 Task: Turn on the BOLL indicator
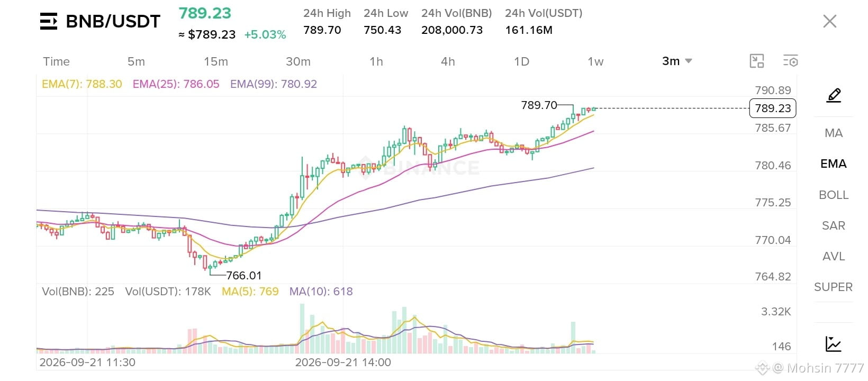click(834, 195)
